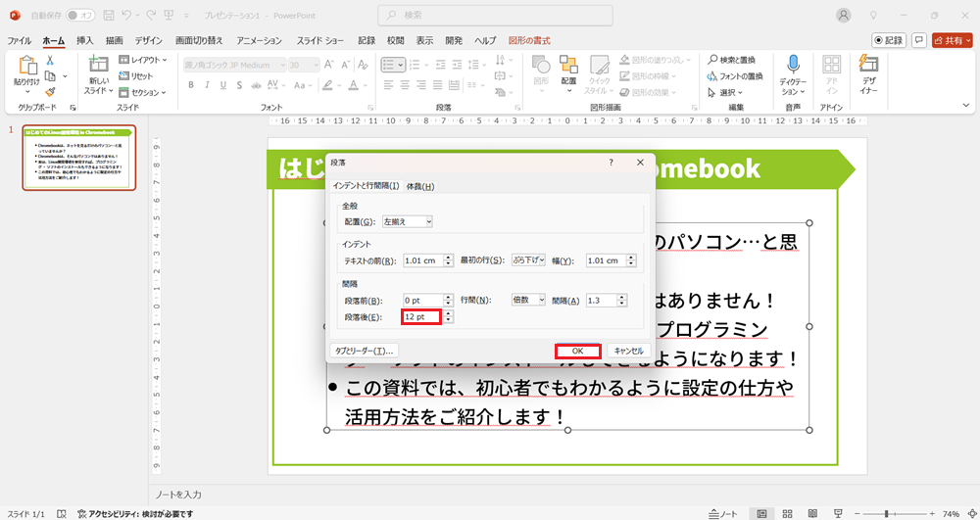Click the Redo arrow icon

(151, 15)
